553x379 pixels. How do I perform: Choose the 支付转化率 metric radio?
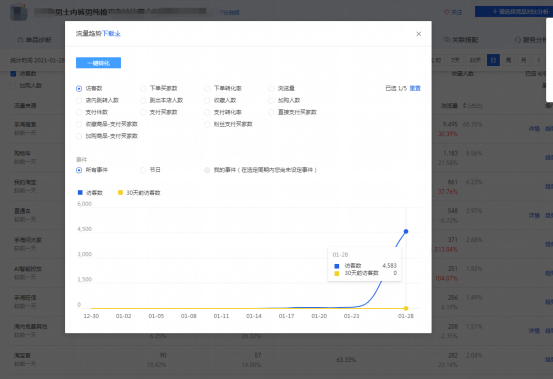[x=207, y=112]
